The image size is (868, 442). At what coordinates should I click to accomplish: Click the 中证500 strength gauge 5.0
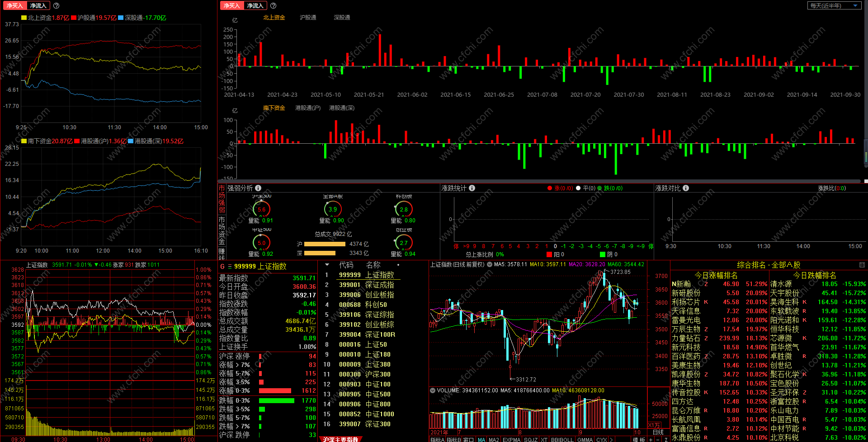pyautogui.click(x=262, y=243)
